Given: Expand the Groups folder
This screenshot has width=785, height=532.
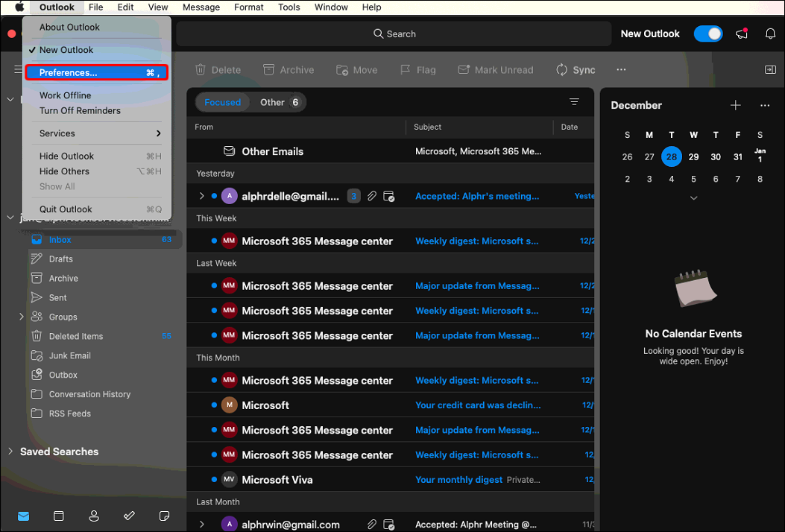Looking at the screenshot, I should click(21, 317).
